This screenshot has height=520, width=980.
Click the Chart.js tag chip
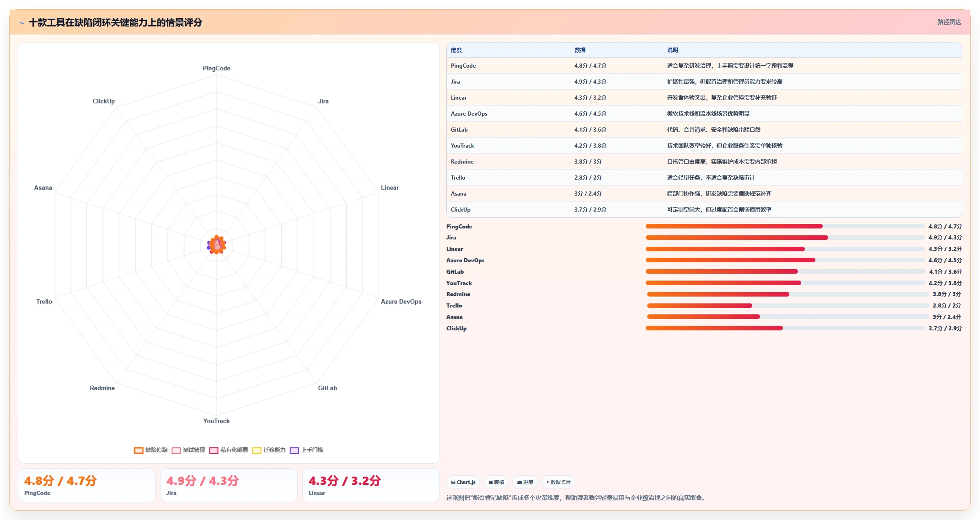pyautogui.click(x=463, y=482)
